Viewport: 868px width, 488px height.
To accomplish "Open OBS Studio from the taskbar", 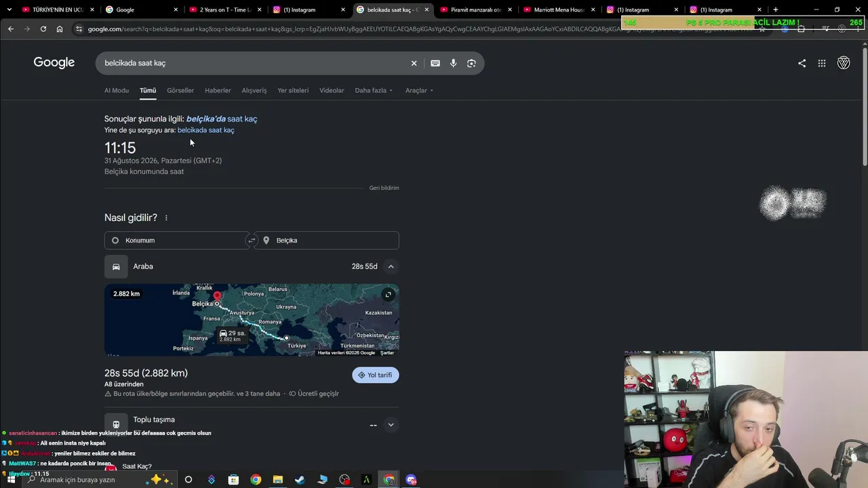I will click(344, 480).
